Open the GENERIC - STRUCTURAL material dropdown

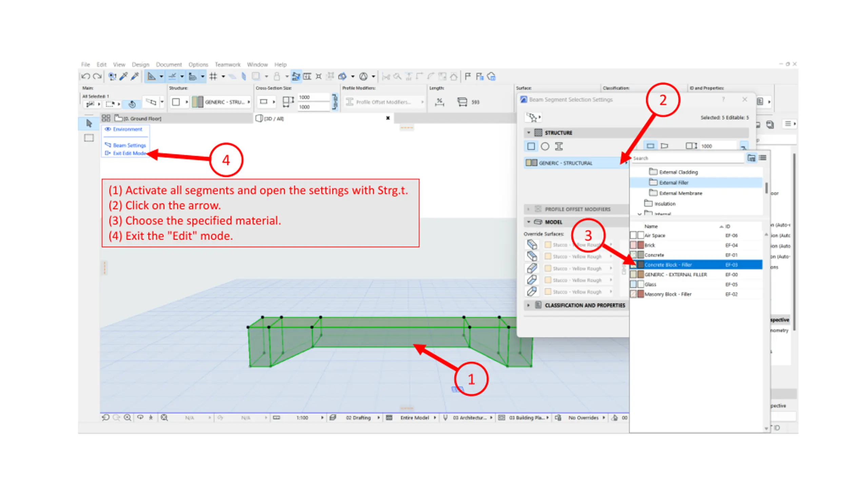[576, 163]
